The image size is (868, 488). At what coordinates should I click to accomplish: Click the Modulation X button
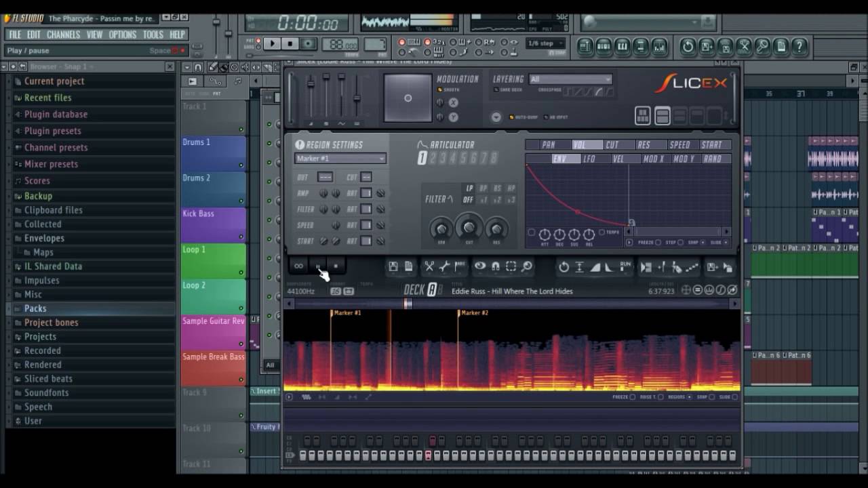pyautogui.click(x=453, y=102)
